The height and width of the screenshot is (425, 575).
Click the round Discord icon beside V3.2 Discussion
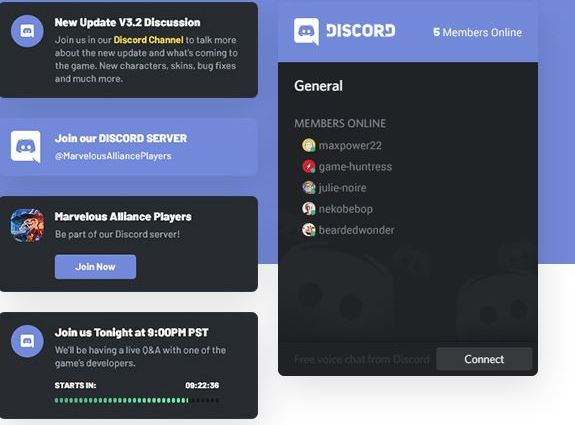pyautogui.click(x=27, y=31)
